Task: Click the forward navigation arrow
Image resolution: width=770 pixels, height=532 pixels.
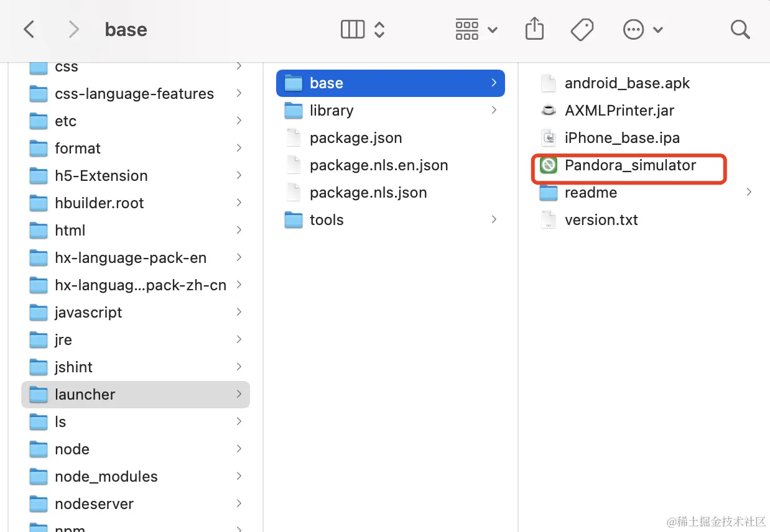Action: [74, 29]
